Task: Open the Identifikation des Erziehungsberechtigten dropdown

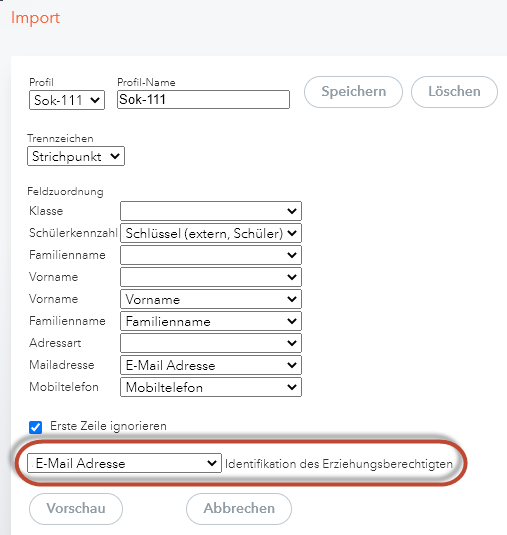Action: [124, 463]
